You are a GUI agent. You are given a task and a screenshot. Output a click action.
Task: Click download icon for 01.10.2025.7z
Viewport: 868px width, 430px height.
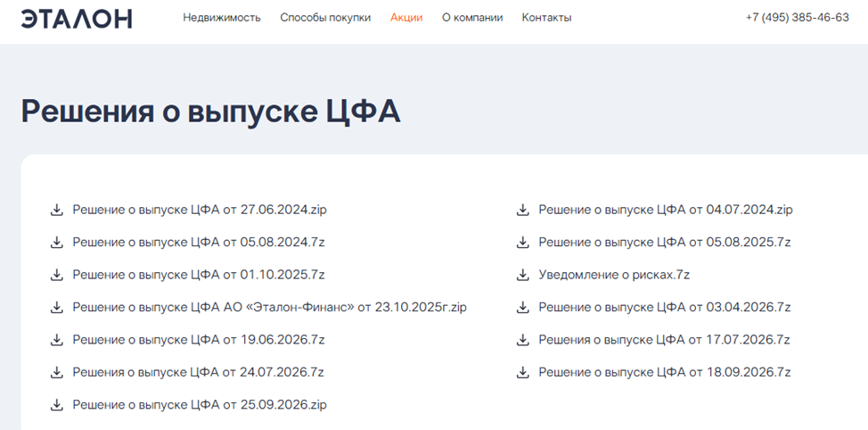point(56,275)
